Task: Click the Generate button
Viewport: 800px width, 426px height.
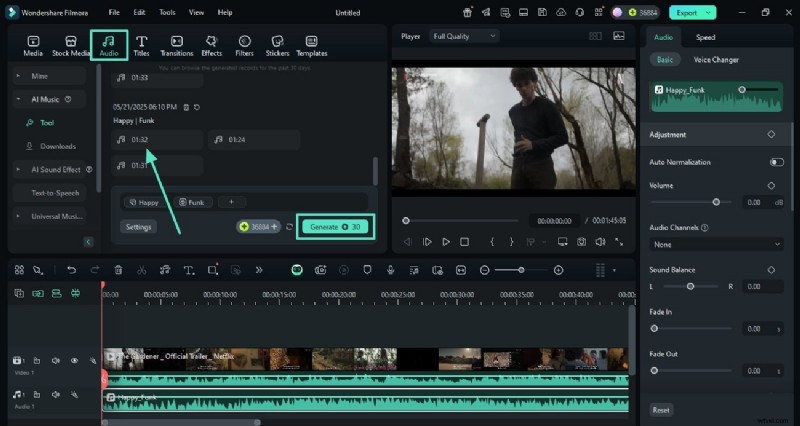Action: [336, 227]
